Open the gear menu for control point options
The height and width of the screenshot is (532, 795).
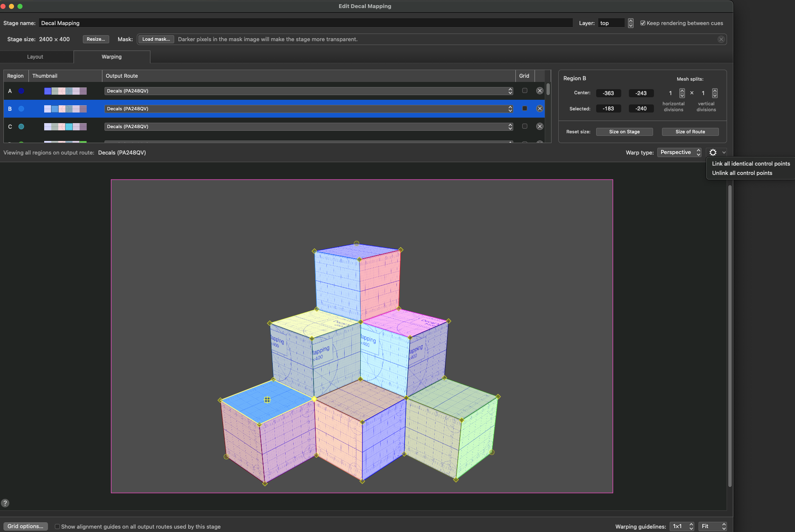[x=713, y=152]
